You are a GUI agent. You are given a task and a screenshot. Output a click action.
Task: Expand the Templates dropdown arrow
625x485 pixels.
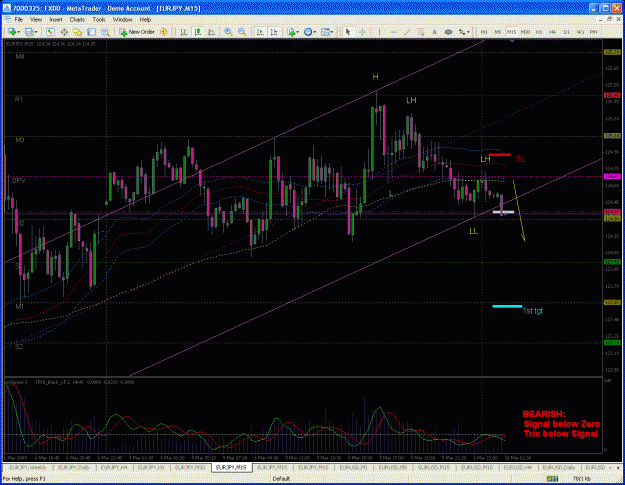332,32
